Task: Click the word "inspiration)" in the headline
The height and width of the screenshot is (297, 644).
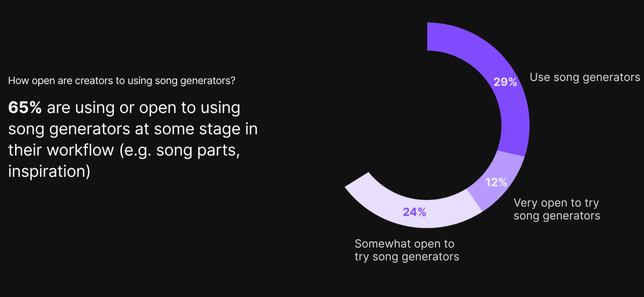Action: point(49,172)
